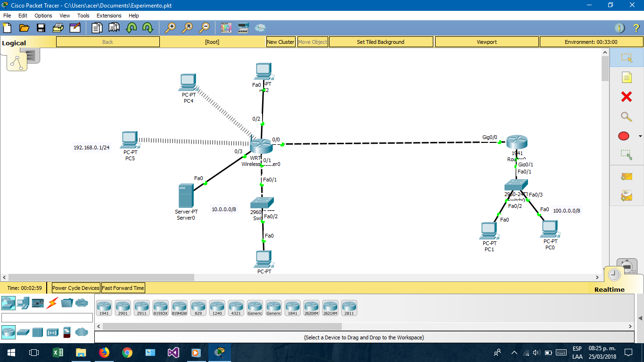Show Switches subcategory devices
This screenshot has width=644, height=362.
pyautogui.click(x=23, y=332)
